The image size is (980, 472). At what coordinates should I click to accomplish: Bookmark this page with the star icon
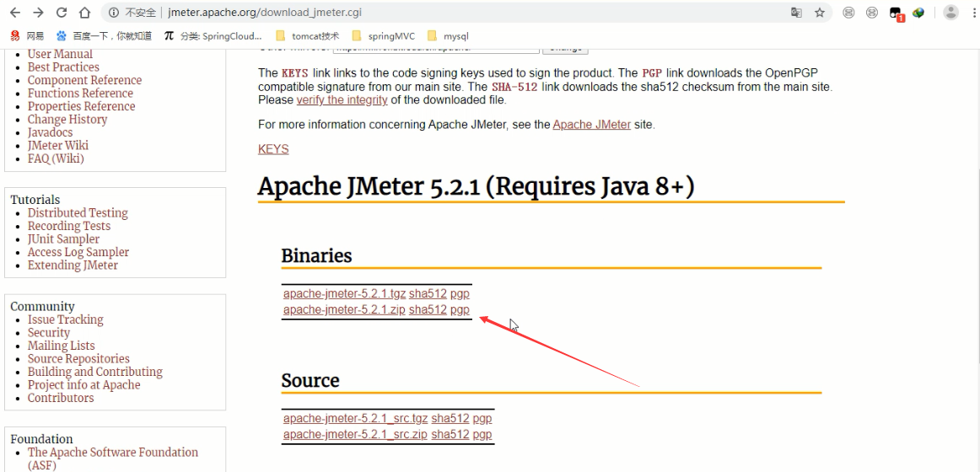click(820, 13)
